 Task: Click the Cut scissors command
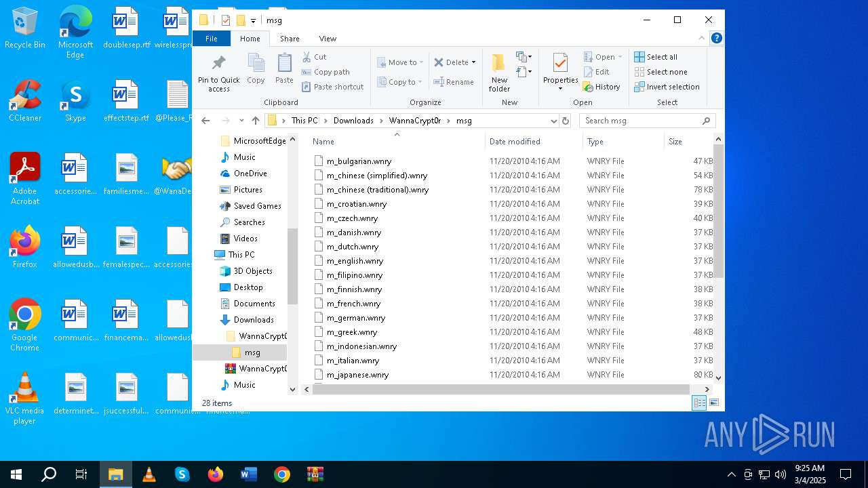click(x=314, y=57)
